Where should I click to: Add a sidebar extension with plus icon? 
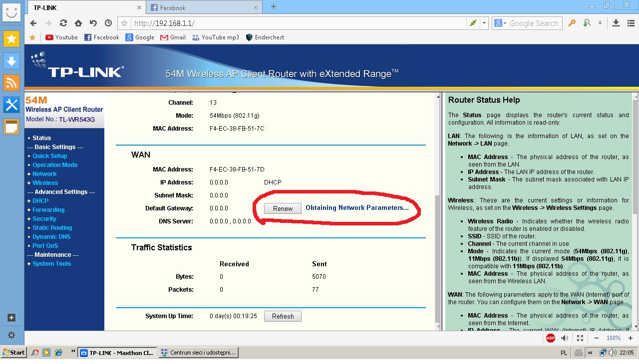pyautogui.click(x=11, y=318)
